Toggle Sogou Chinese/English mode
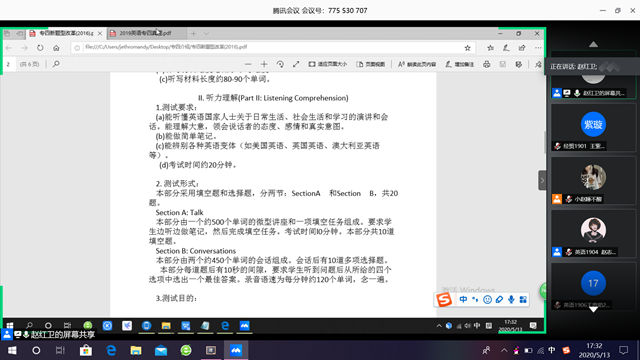 463,300
